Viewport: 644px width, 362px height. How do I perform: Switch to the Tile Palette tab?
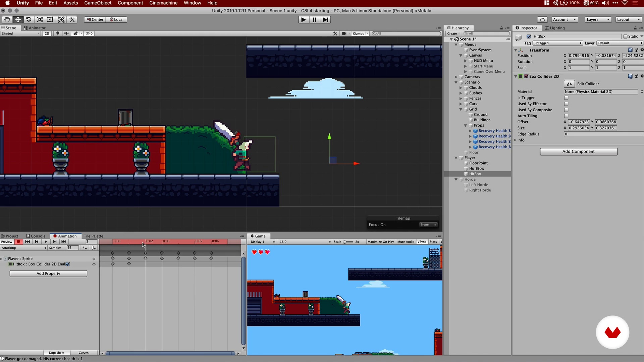(x=93, y=236)
